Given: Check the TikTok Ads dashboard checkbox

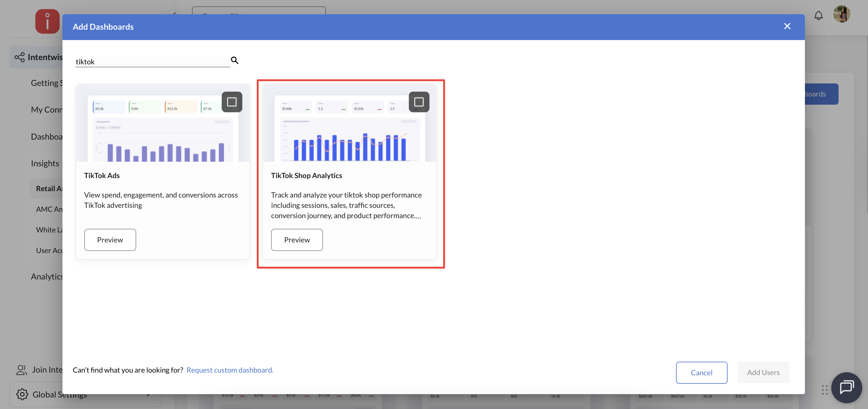Looking at the screenshot, I should tap(232, 102).
